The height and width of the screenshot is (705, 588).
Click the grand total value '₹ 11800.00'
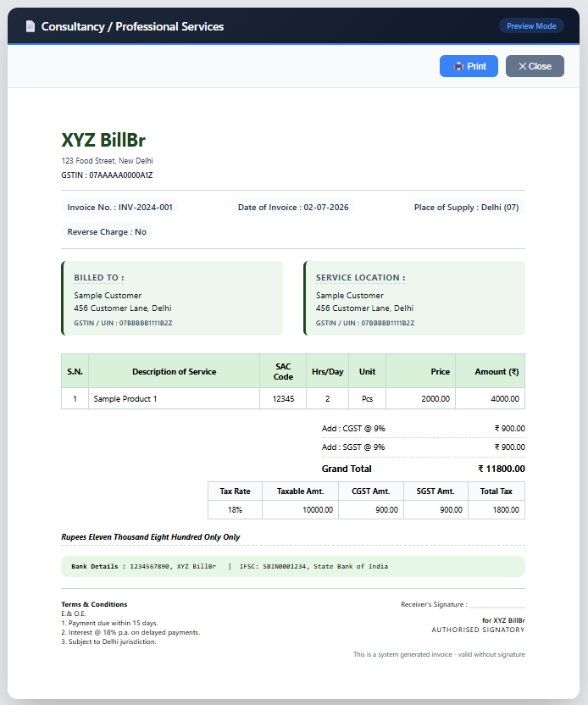502,469
